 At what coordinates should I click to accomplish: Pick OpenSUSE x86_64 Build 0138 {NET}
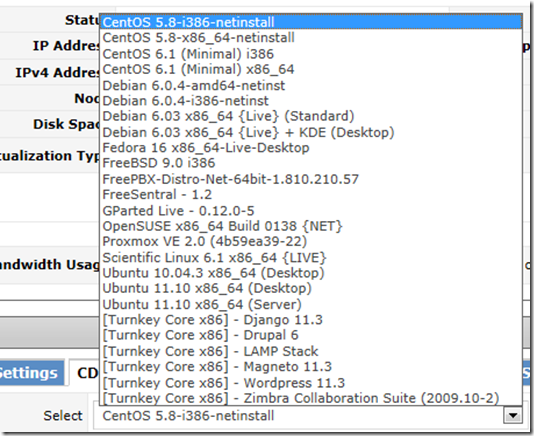(x=311, y=226)
